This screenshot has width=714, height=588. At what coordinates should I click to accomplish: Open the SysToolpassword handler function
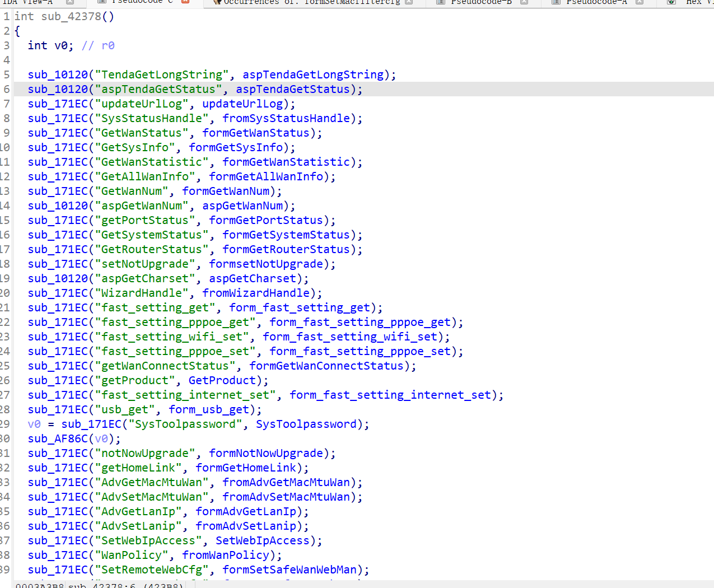click(306, 424)
